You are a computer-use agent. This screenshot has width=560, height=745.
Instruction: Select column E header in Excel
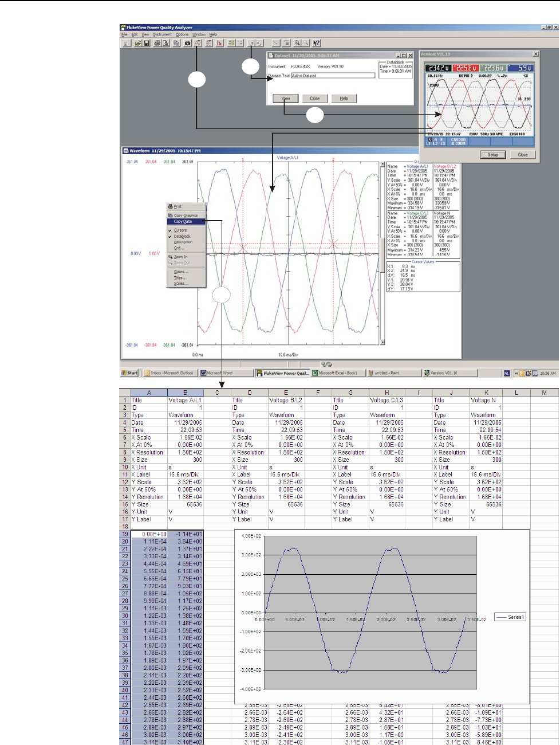tap(286, 393)
